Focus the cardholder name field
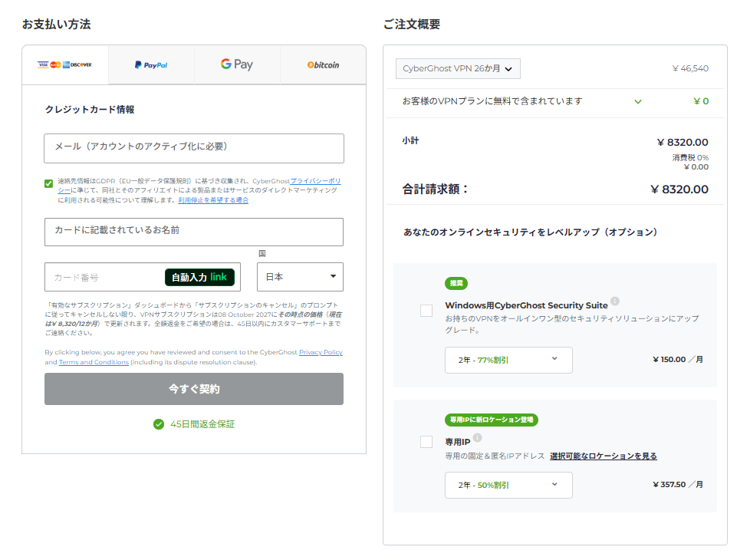Viewport: 750px width, 560px height. click(194, 232)
